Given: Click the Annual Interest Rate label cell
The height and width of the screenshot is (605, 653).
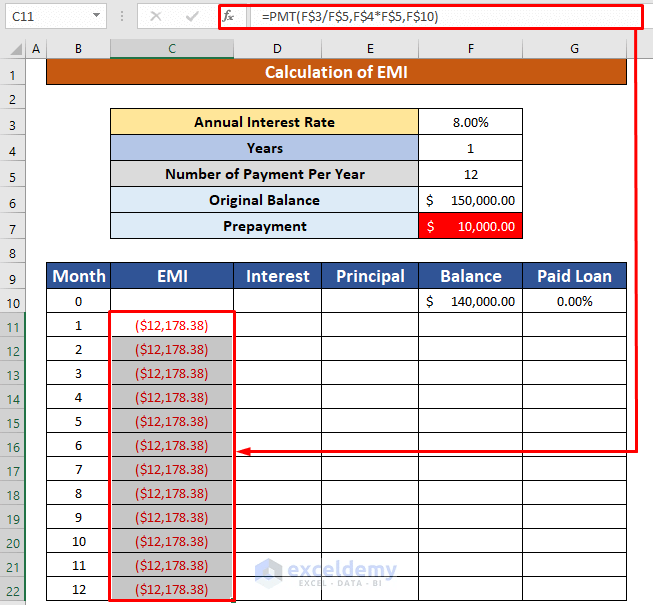Looking at the screenshot, I should [x=264, y=122].
